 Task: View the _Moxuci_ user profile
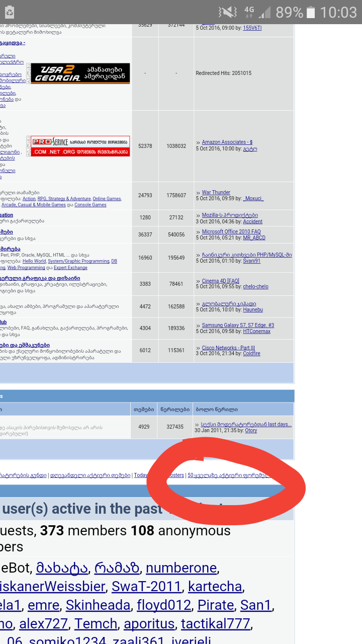click(253, 199)
